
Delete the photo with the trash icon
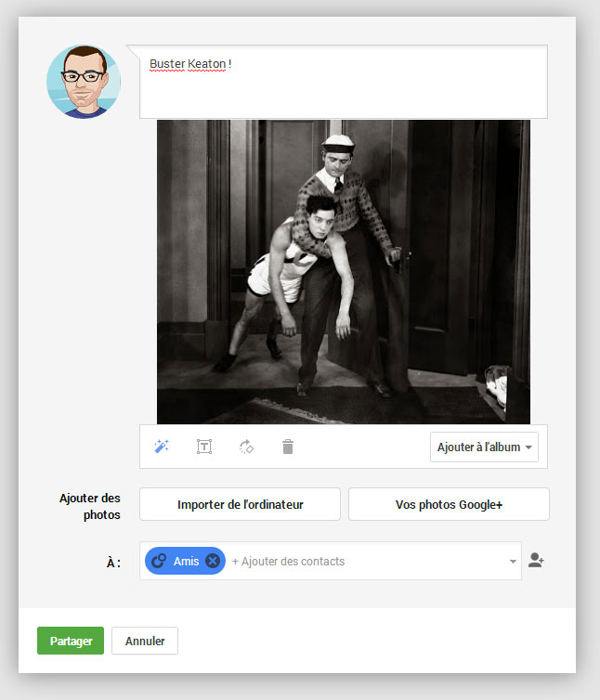(288, 447)
